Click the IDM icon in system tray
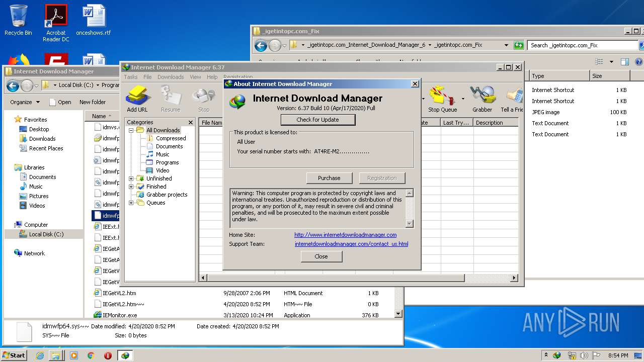The width and height of the screenshot is (644, 362). 557,355
